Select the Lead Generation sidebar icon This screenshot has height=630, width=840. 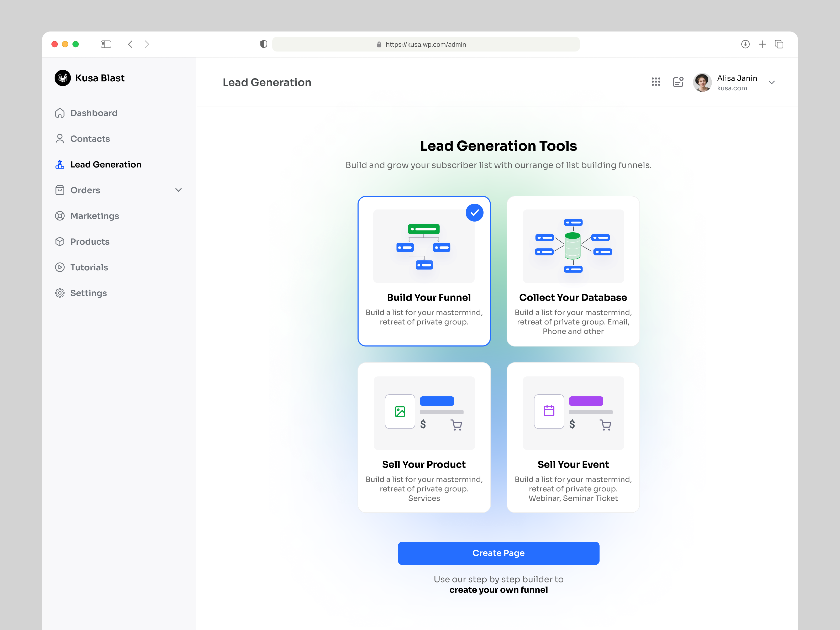coord(60,164)
